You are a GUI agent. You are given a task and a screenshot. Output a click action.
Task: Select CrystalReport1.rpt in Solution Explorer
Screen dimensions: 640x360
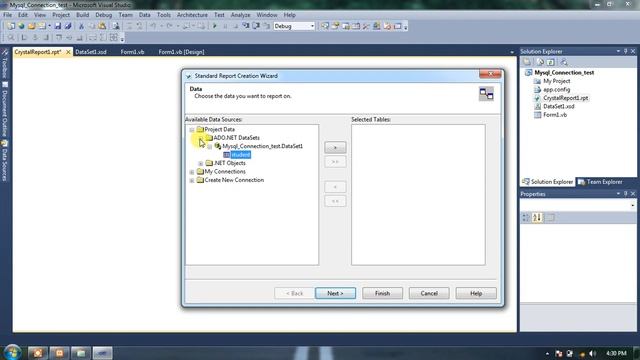565,98
